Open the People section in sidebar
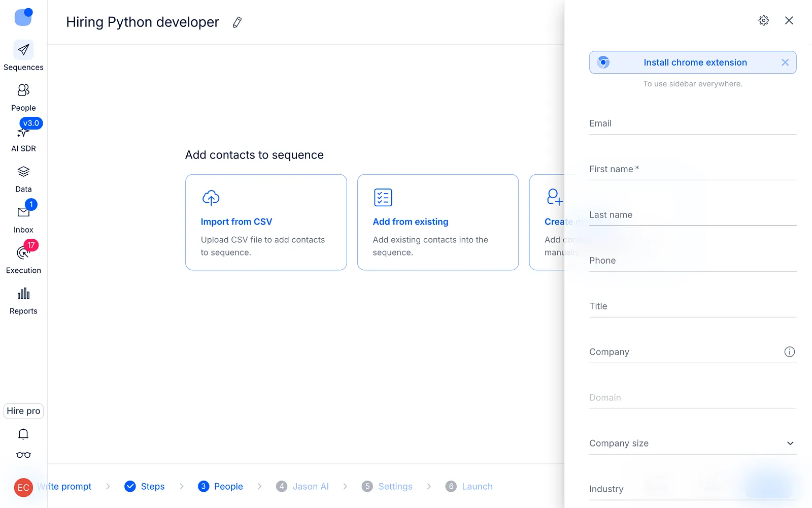812x508 pixels. [23, 97]
